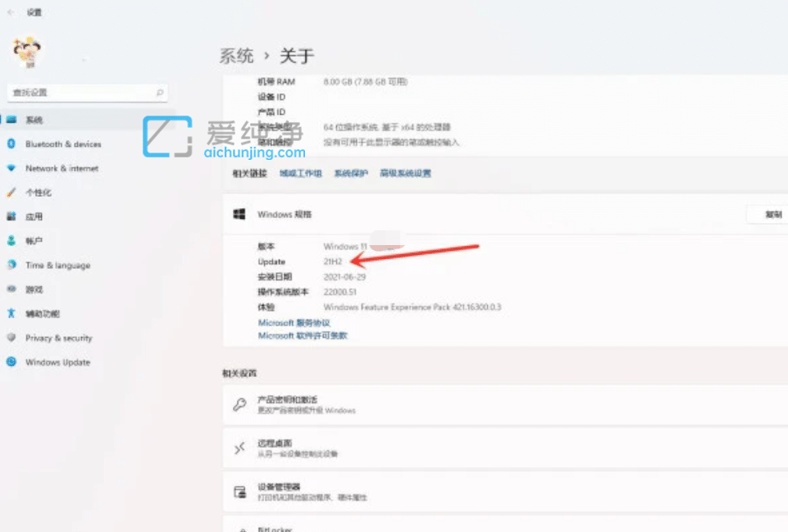The height and width of the screenshot is (532, 788).
Task: Focus the settings search box
Action: click(x=88, y=93)
